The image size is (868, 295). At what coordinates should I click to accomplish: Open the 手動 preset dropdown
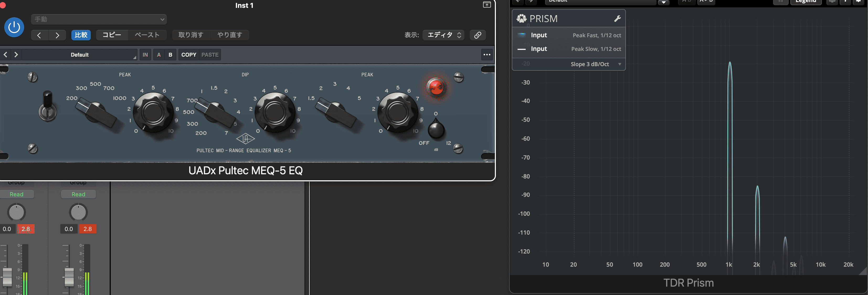click(99, 19)
